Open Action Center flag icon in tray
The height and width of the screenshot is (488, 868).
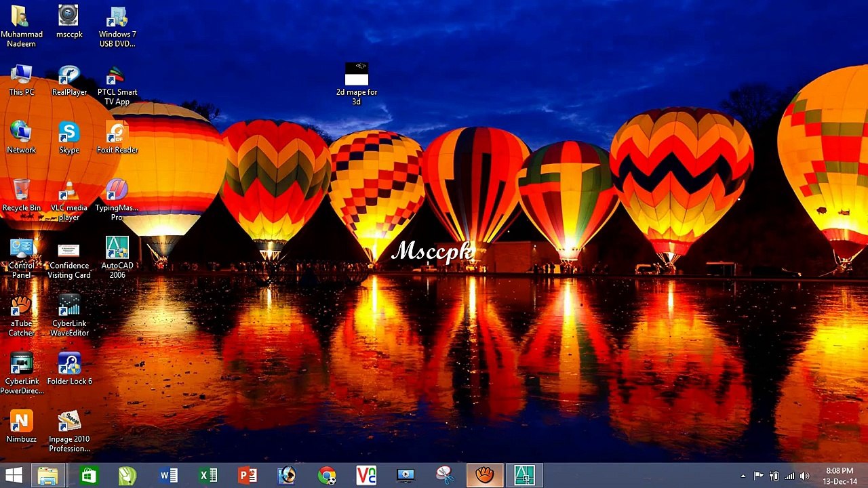tap(758, 476)
